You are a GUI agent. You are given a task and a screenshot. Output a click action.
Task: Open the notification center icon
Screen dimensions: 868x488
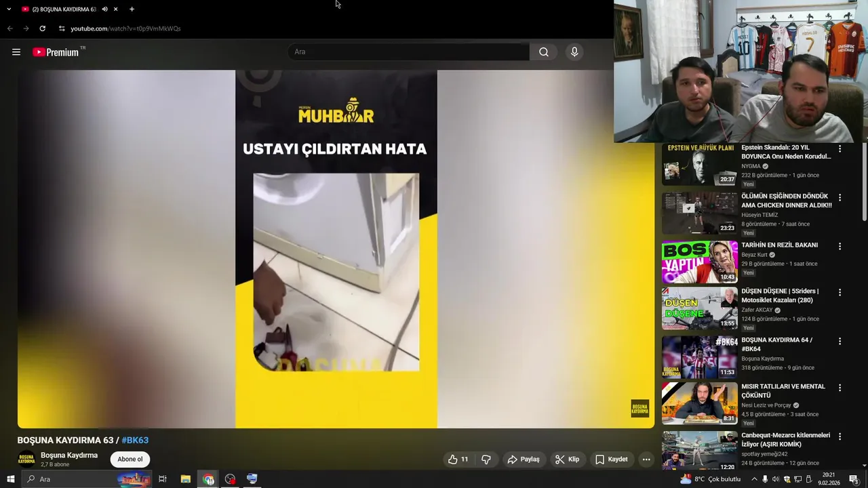point(854,479)
